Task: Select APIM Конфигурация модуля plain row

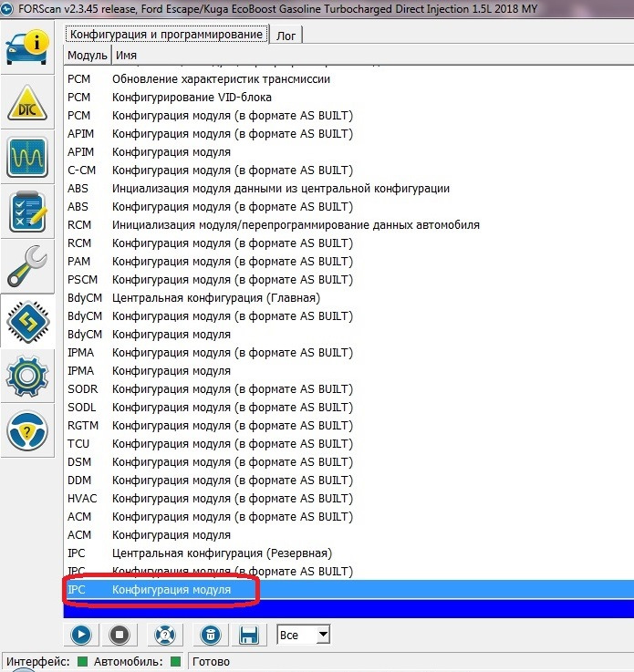Action: coord(348,152)
